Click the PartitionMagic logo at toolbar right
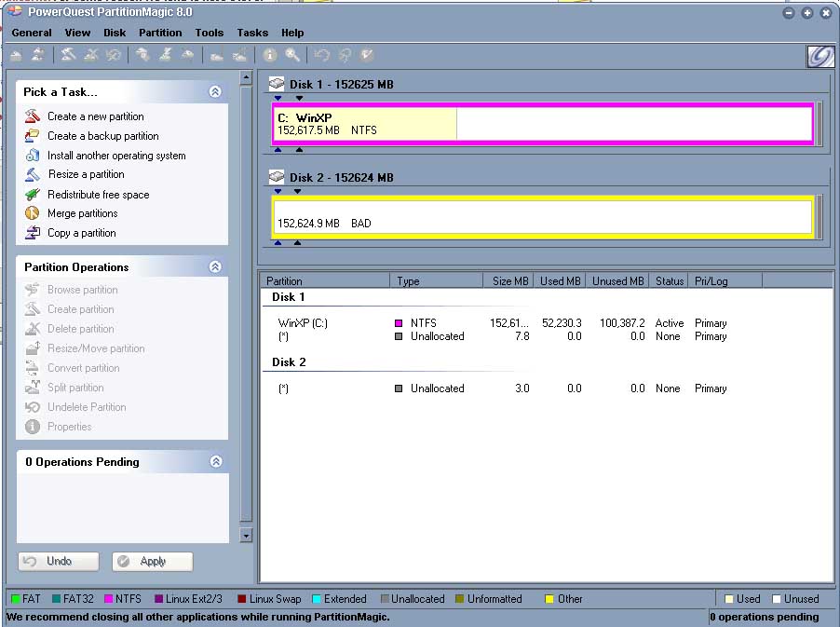Viewport: 840px width, 627px height. [x=819, y=56]
